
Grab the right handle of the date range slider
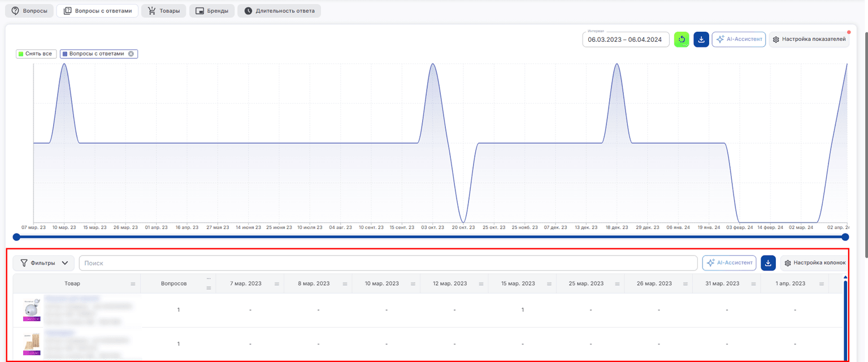[x=845, y=237]
